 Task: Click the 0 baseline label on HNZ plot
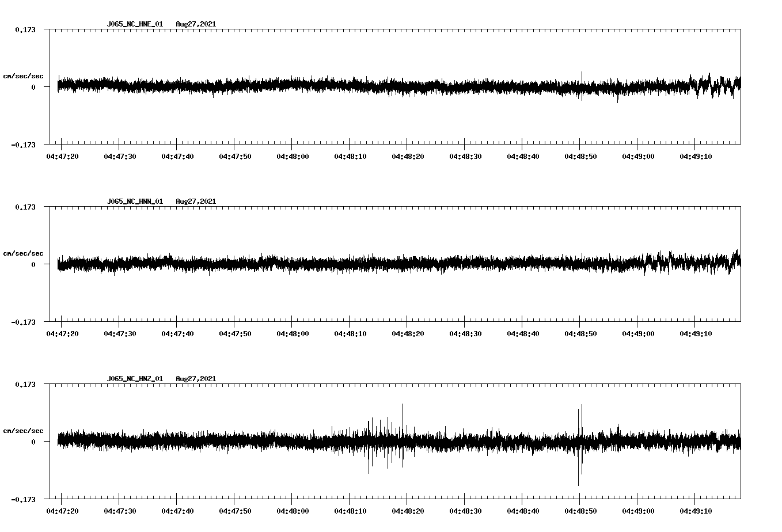click(33, 442)
